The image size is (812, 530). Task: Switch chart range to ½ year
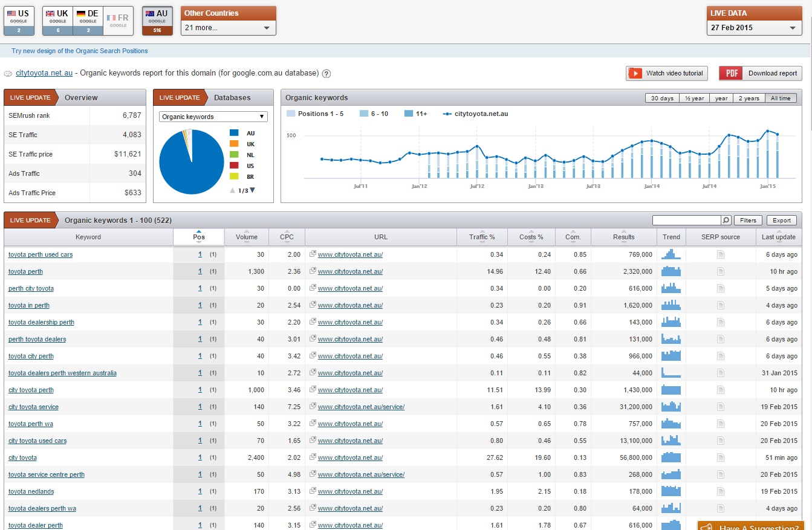[693, 99]
